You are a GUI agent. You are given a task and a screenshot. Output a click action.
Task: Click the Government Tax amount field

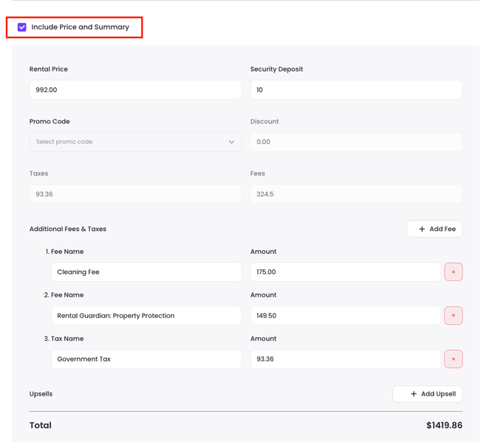pos(345,359)
